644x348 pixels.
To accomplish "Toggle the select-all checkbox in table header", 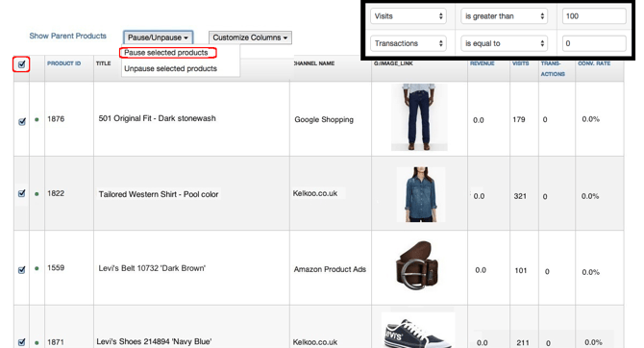I will coord(22,64).
